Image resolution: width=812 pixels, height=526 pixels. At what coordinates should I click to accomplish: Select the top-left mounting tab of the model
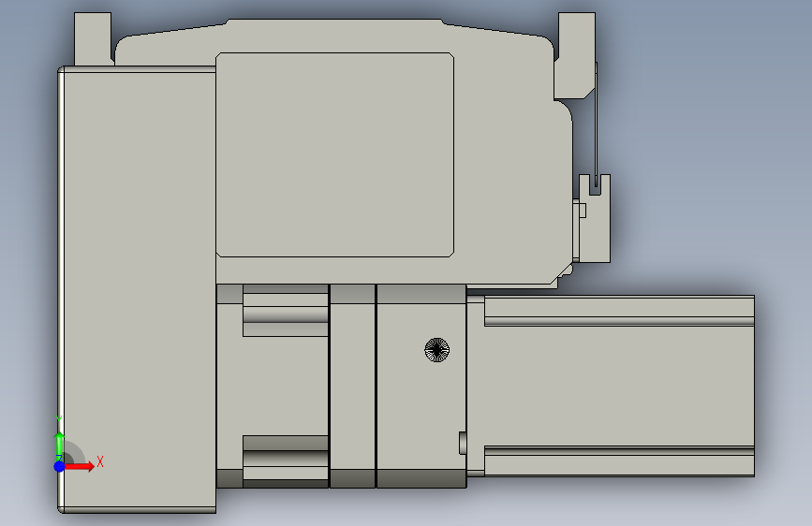tap(93, 38)
